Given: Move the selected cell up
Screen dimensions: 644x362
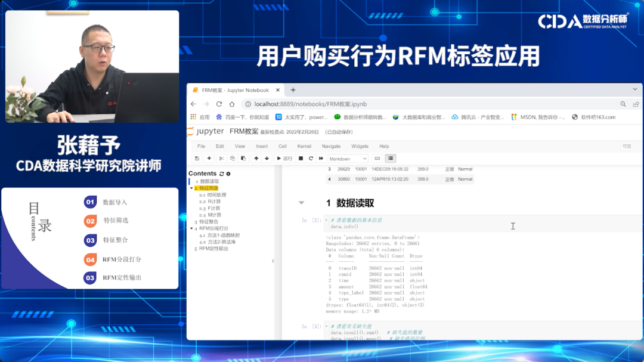Looking at the screenshot, I should pos(256,159).
